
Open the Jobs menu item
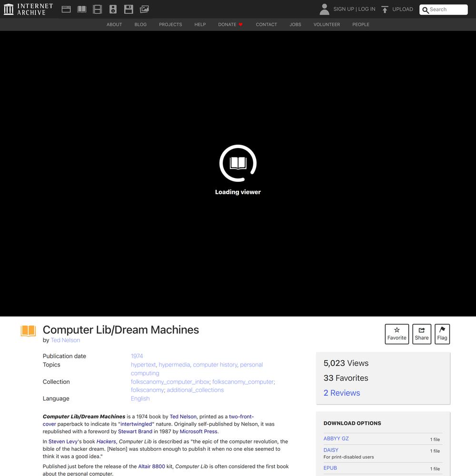click(x=296, y=25)
